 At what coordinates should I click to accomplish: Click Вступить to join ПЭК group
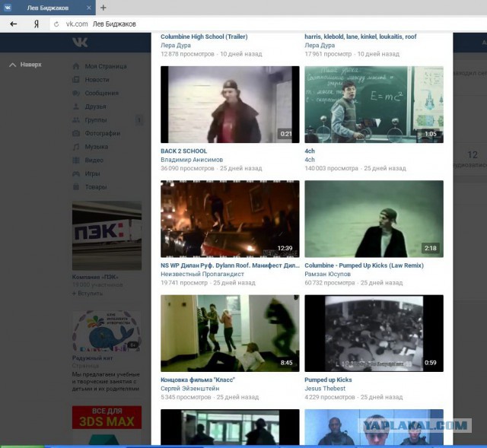point(88,293)
